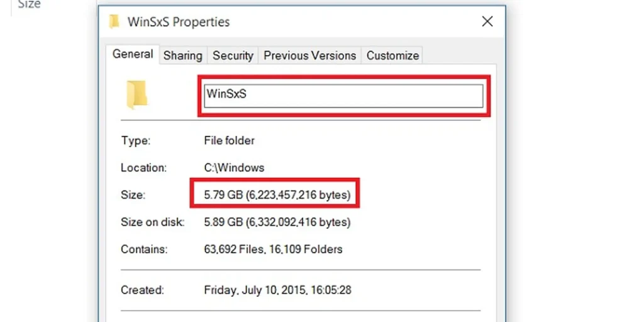
Task: Open the Security tab
Action: point(233,56)
